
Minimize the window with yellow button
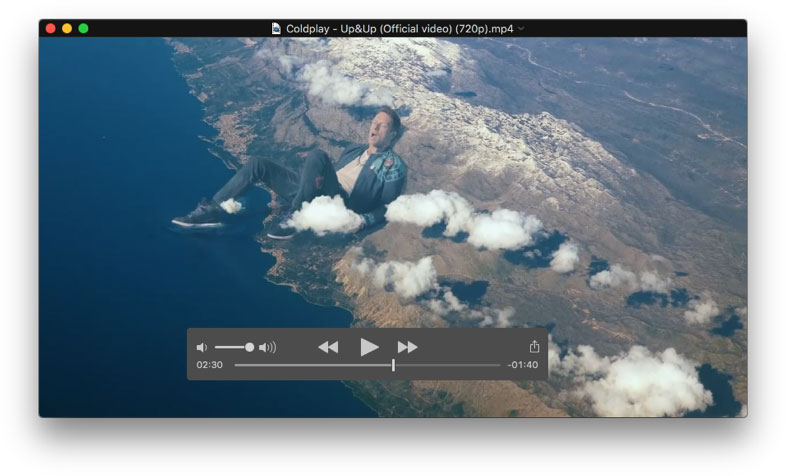coord(67,29)
